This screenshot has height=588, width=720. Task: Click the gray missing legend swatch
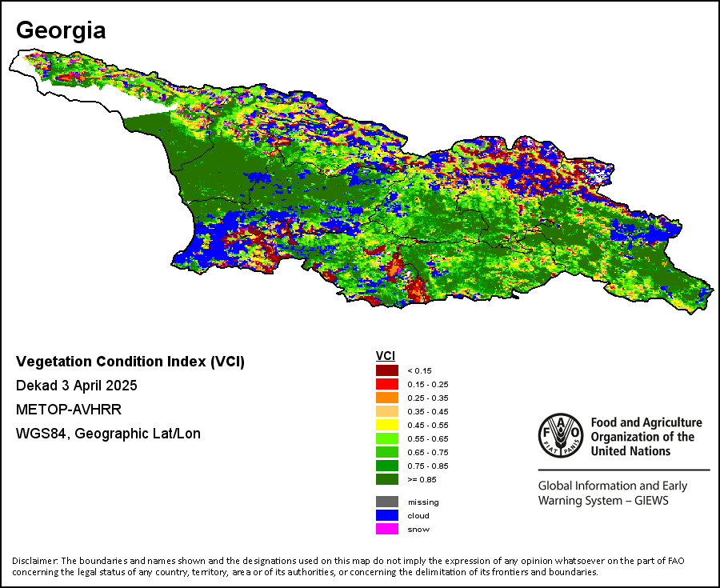point(387,502)
